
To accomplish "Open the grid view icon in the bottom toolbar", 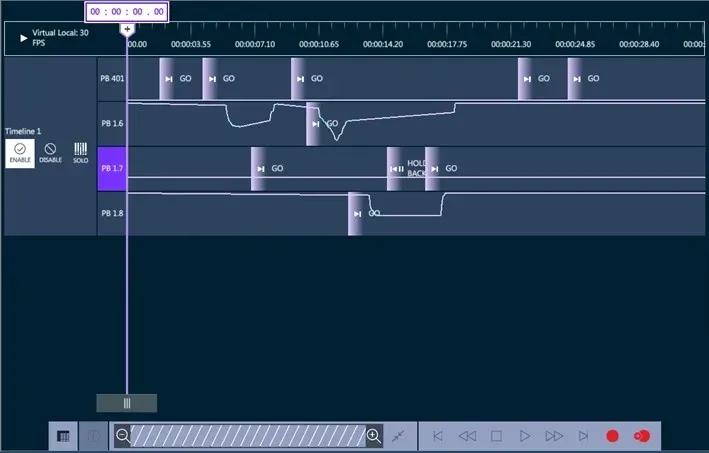I will click(63, 436).
